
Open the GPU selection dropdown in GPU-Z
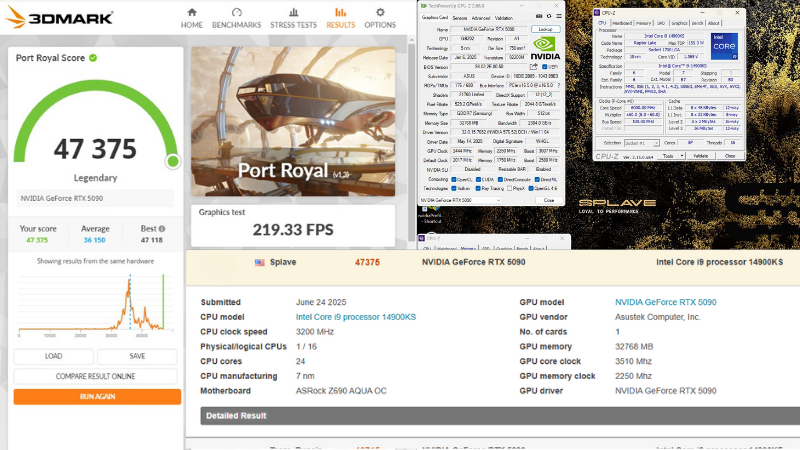point(461,200)
